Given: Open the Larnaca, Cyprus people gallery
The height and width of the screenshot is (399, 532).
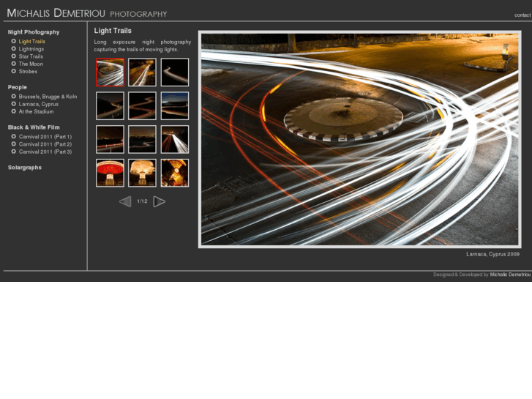Looking at the screenshot, I should [x=39, y=104].
